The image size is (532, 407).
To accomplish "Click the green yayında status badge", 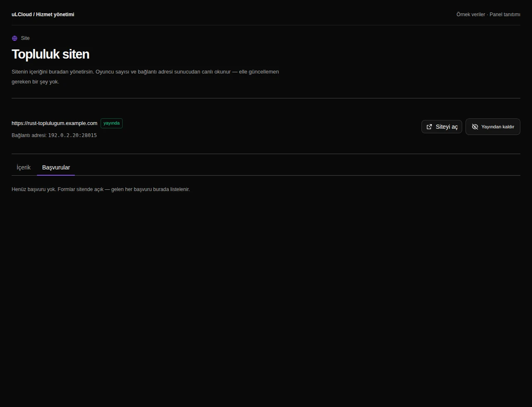I will pos(111,123).
